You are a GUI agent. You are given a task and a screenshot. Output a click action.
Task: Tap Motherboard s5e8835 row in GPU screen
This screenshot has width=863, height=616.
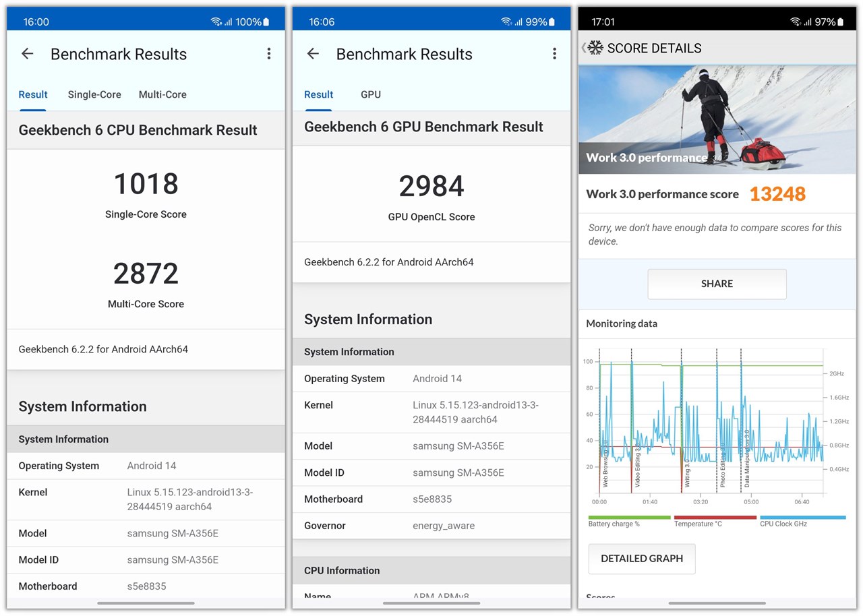431,499
